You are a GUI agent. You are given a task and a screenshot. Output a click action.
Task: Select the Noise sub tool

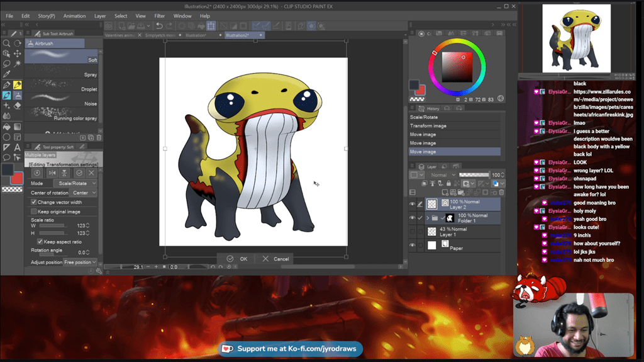tap(61, 100)
